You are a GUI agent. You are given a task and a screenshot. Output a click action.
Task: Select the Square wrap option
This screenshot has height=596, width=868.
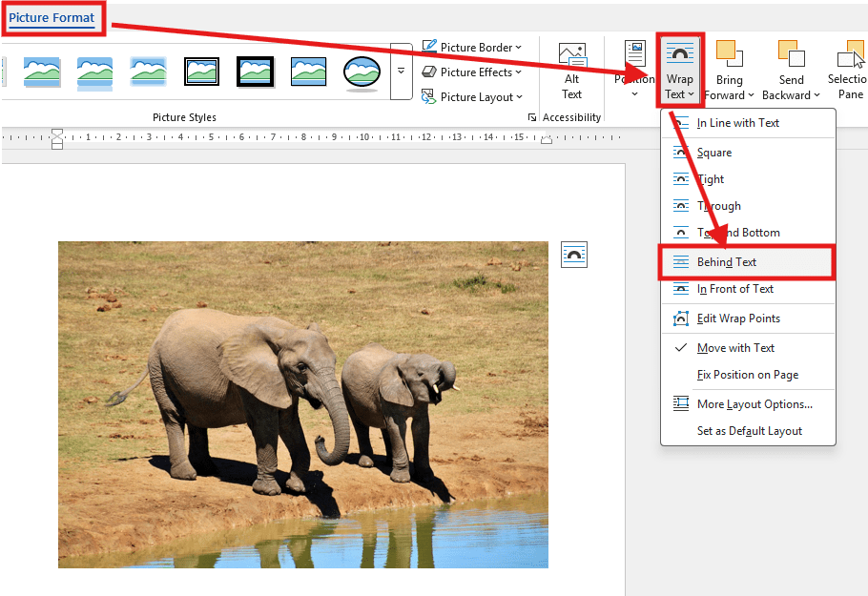pyautogui.click(x=714, y=152)
